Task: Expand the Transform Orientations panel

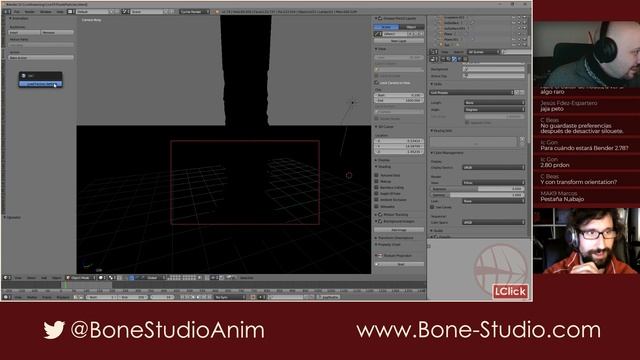Action: [395, 238]
